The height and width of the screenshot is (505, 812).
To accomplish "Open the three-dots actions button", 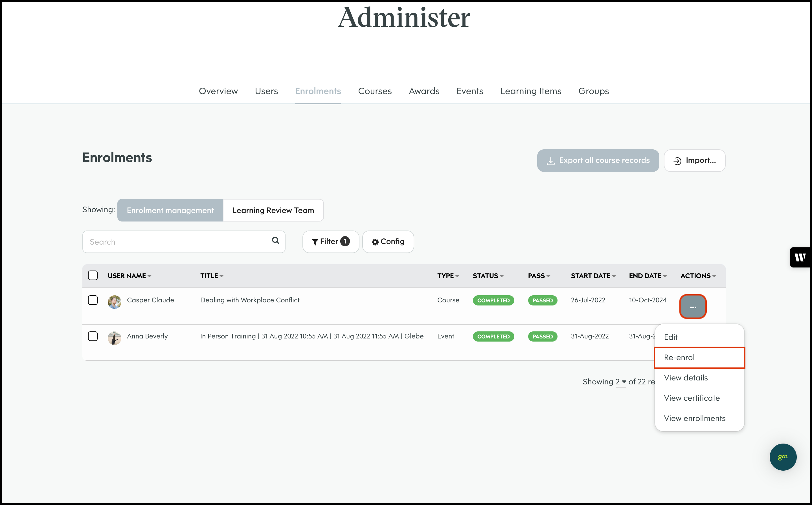I will click(693, 307).
